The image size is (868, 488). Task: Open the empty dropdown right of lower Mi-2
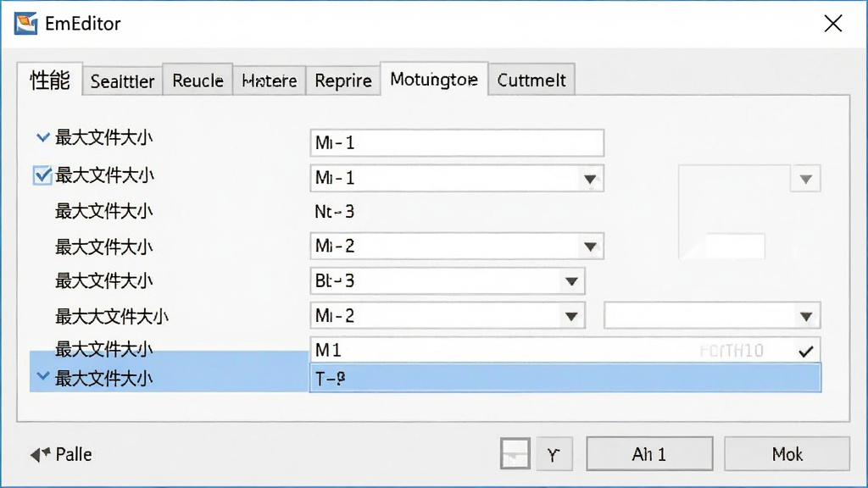pyautogui.click(x=806, y=317)
